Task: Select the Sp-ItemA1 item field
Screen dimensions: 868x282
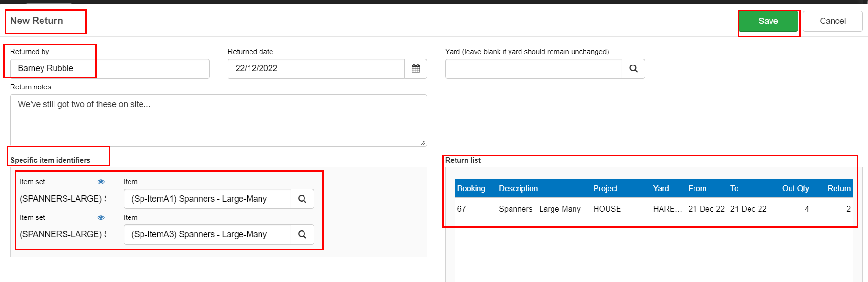Action: pyautogui.click(x=207, y=199)
